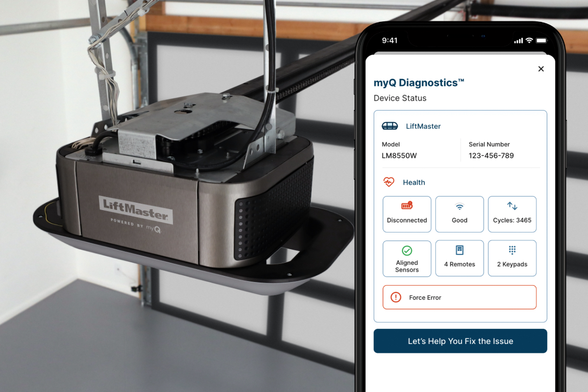Screen dimensions: 588x392
Task: Tap the up-down arrows Cycles icon
Action: click(x=512, y=206)
